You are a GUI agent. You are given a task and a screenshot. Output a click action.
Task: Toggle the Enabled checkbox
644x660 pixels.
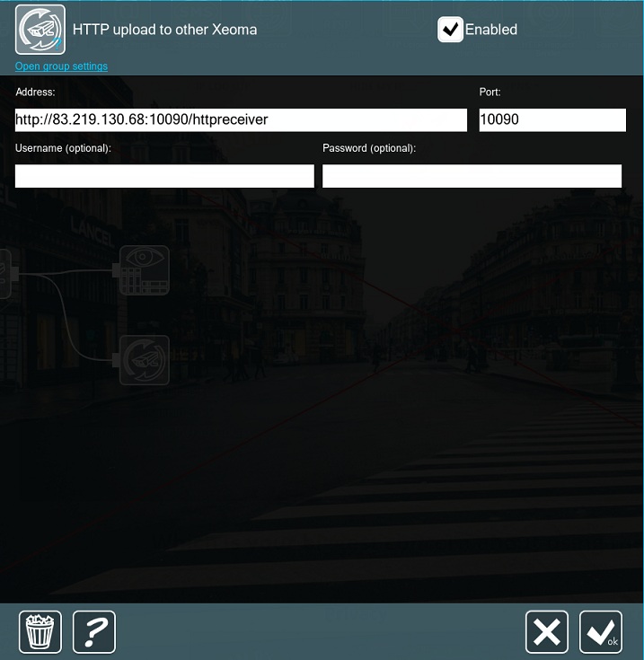(450, 30)
